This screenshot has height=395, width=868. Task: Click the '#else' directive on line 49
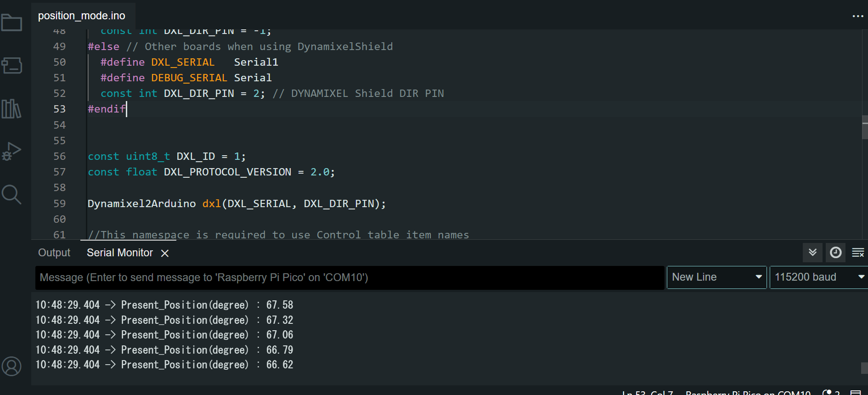coord(103,47)
